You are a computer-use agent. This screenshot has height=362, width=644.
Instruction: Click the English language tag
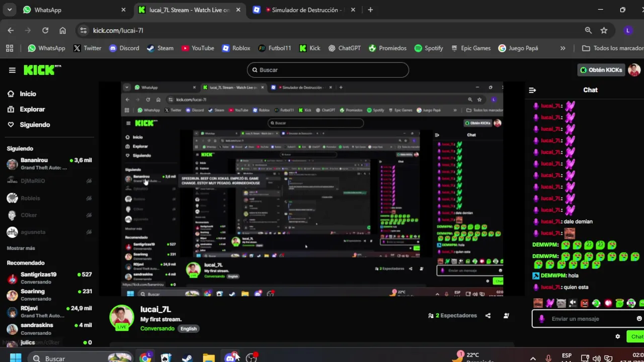pos(189,329)
